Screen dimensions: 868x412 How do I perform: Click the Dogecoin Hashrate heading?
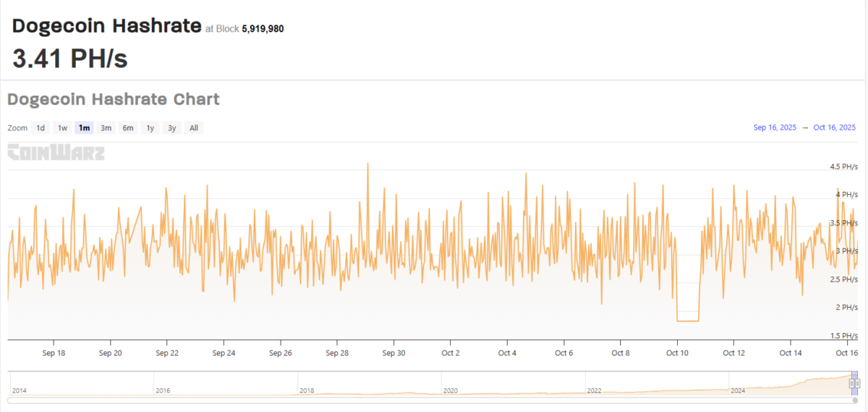[106, 27]
